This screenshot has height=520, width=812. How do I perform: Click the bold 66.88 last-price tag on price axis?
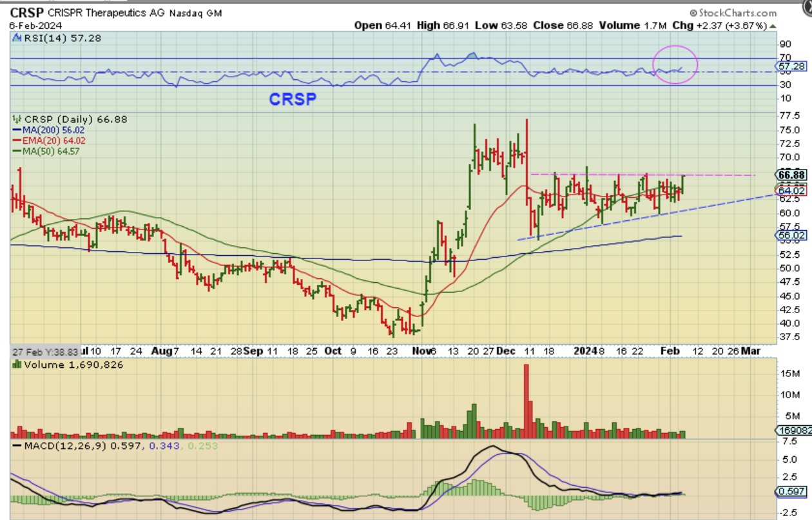[x=791, y=175]
